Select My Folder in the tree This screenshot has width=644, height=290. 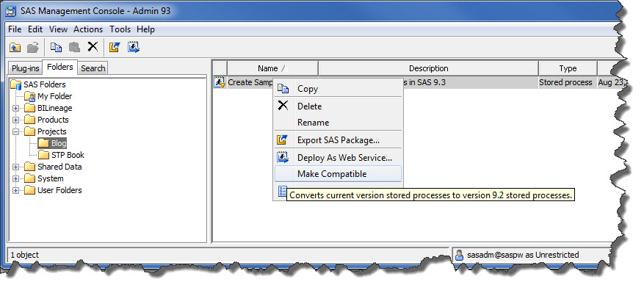coord(54,96)
